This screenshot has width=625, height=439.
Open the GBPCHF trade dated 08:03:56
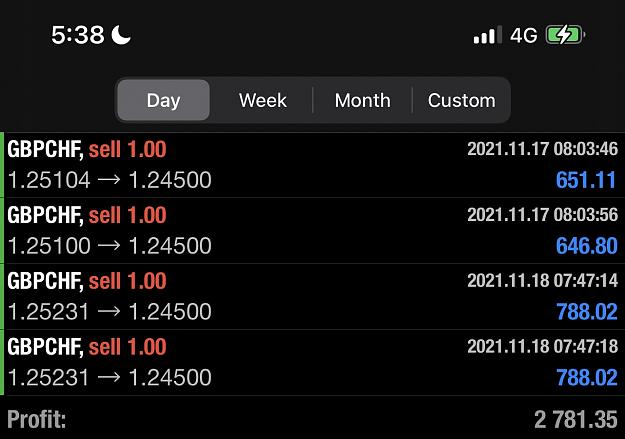pyautogui.click(x=312, y=230)
